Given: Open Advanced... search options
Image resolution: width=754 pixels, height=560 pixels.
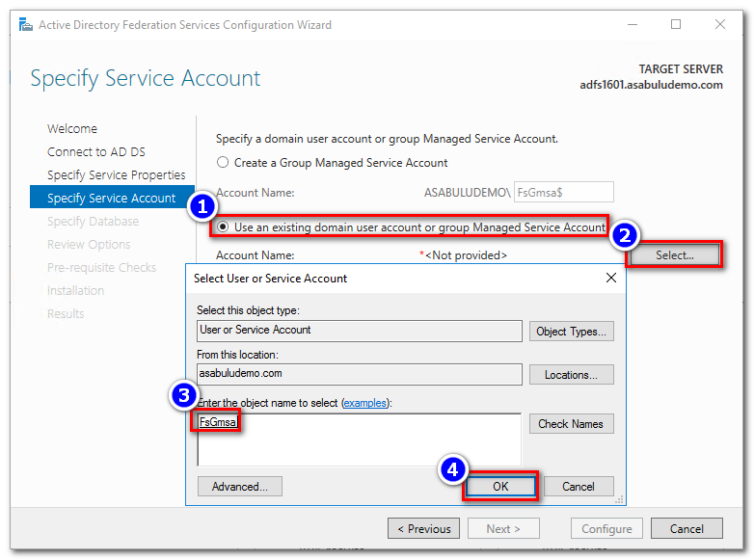Looking at the screenshot, I should (x=240, y=487).
